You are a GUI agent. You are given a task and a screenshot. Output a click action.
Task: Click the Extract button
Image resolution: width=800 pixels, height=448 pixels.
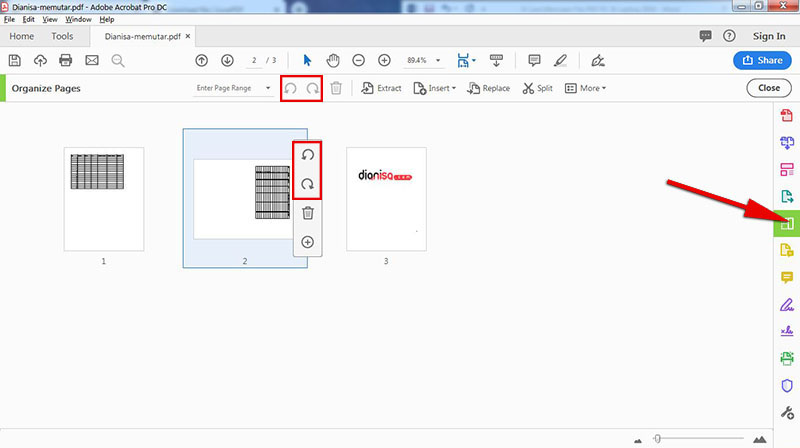[x=381, y=88]
